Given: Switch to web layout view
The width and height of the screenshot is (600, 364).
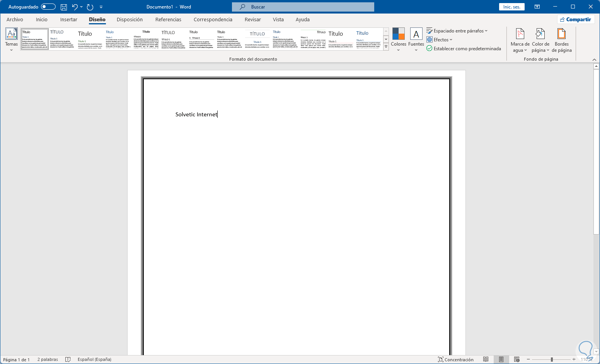Looking at the screenshot, I should point(516,359).
